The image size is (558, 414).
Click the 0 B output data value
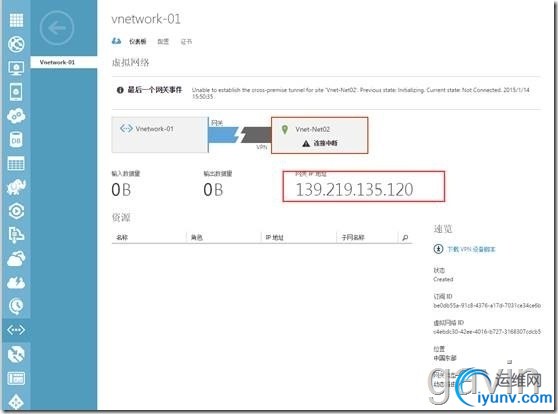point(213,190)
